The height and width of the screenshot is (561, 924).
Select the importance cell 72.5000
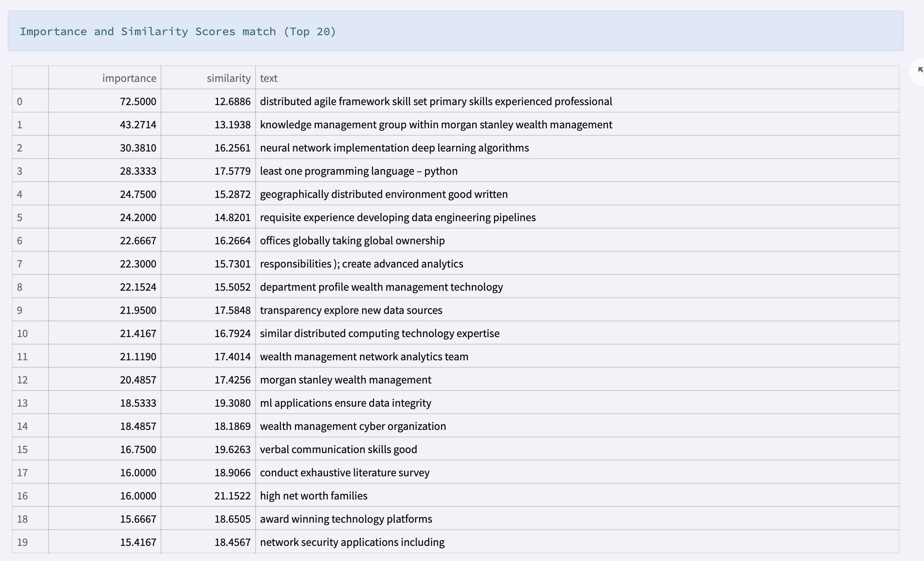click(x=137, y=101)
